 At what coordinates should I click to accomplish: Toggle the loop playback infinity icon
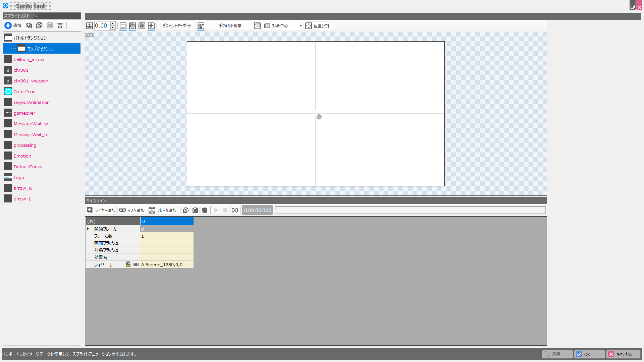(x=235, y=210)
